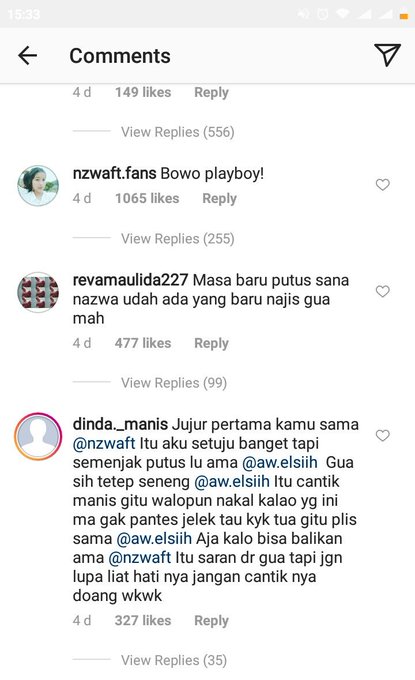Viewport: 415px width, 680px height.
Task: Open the alarm icon in status bar
Action: pyautogui.click(x=323, y=14)
